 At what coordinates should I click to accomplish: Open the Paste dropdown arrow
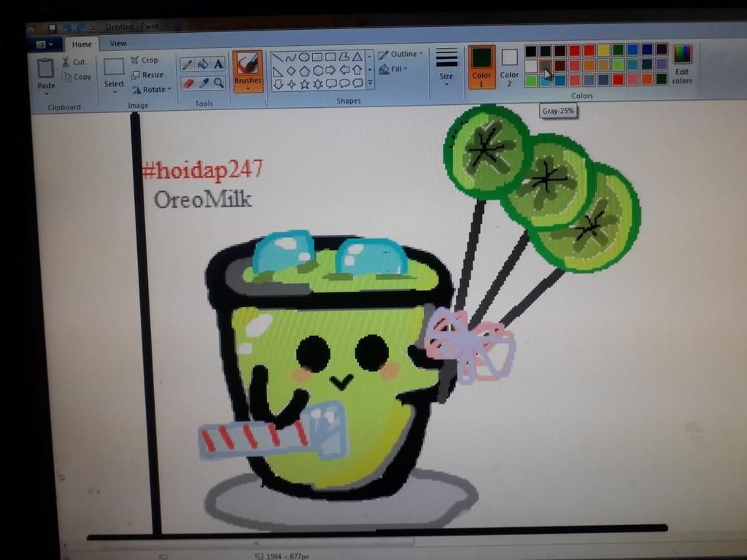pos(47,94)
